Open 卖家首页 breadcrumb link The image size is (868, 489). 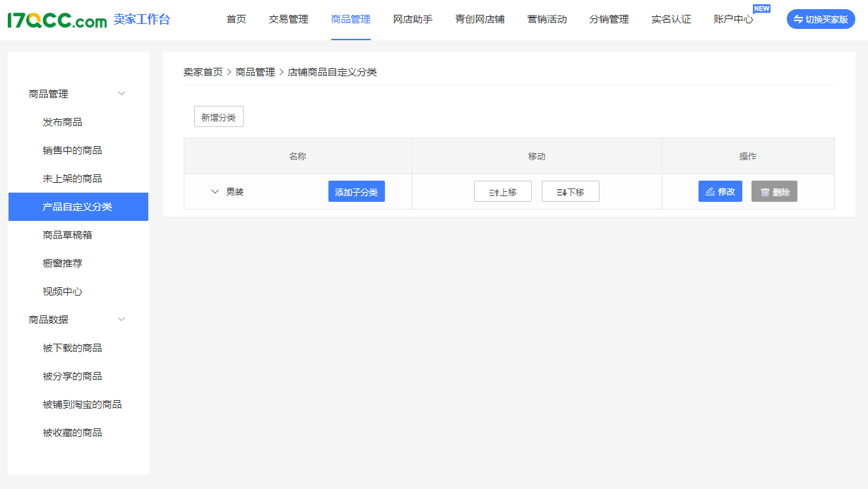click(203, 72)
